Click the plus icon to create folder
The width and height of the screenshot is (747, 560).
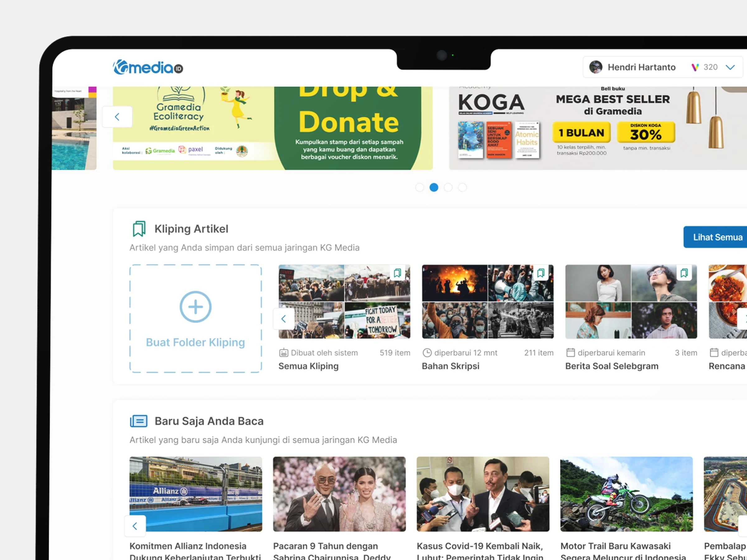pyautogui.click(x=195, y=307)
